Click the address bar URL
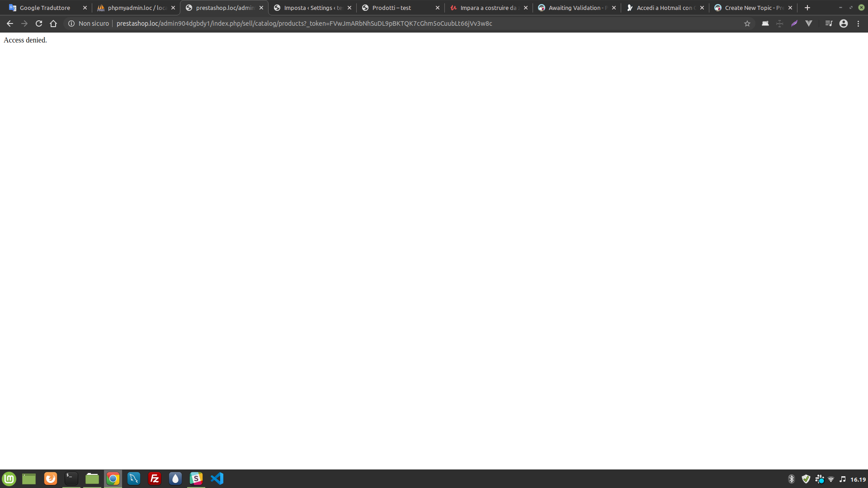Image resolution: width=868 pixels, height=488 pixels. 304,23
